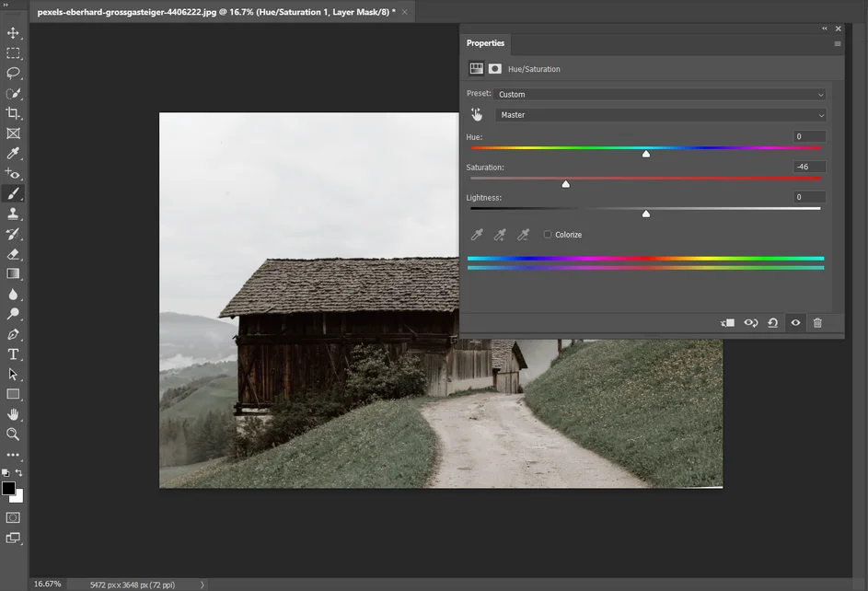868x591 pixels.
Task: Click the Saturation slider handle
Action: tap(566, 184)
